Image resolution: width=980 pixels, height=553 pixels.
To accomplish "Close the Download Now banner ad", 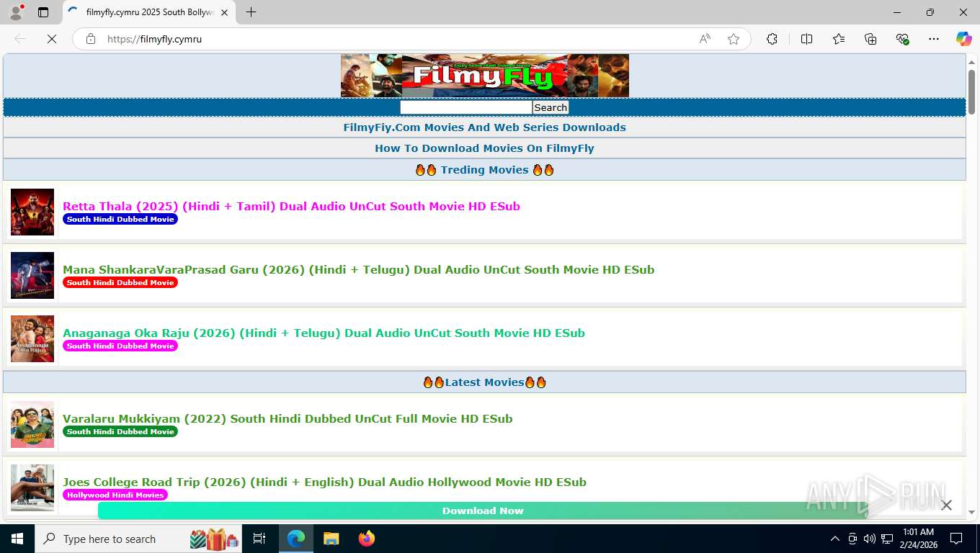I will pyautogui.click(x=946, y=505).
